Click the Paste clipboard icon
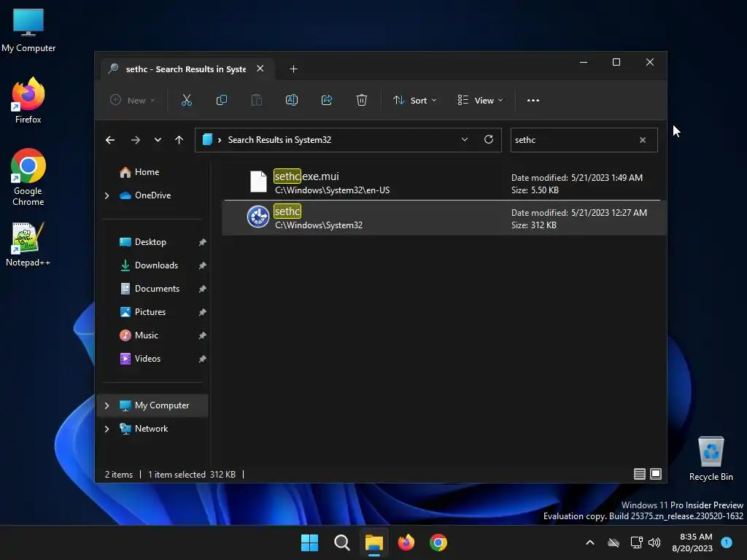The height and width of the screenshot is (560, 747). 257,100
